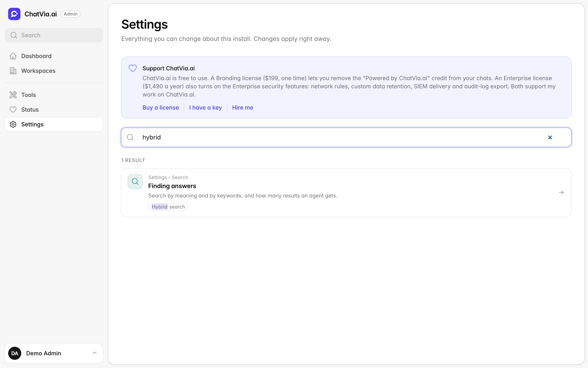
Task: Click the sidebar search magnifier icon
Action: 14,35
